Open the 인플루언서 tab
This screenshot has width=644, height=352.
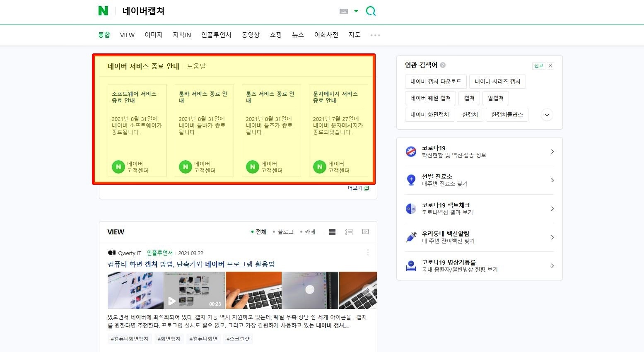(216, 35)
